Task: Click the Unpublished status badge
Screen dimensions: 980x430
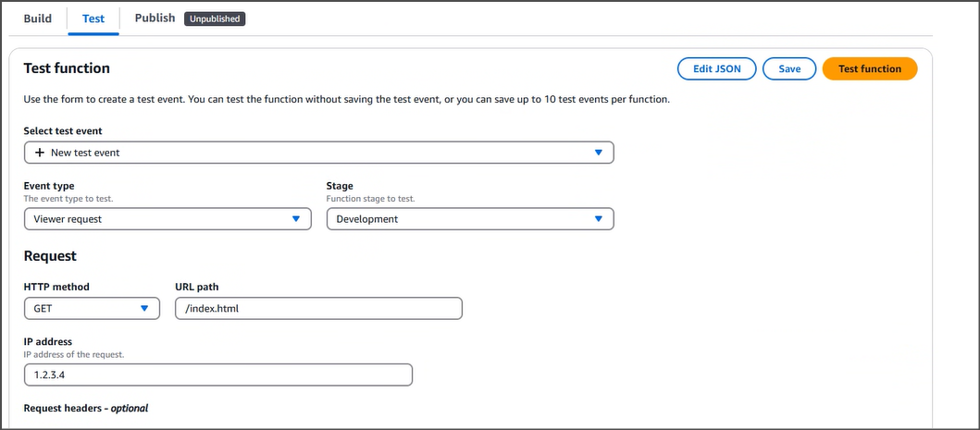Action: pos(215,18)
